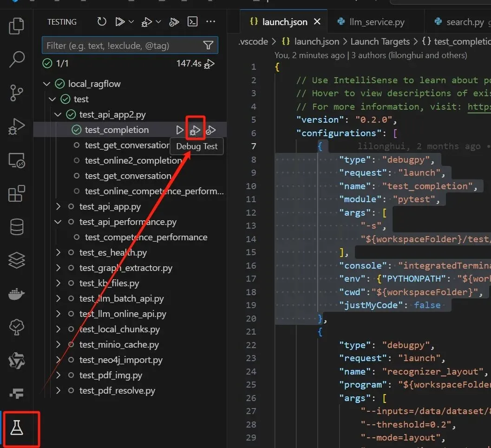
Task: Click .vscode in the breadcrumb
Action: [x=253, y=41]
